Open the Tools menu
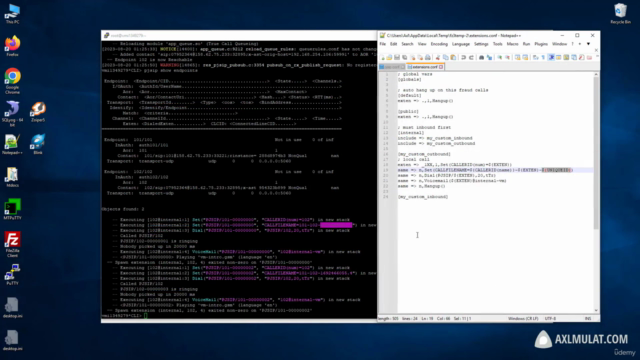 (498, 44)
